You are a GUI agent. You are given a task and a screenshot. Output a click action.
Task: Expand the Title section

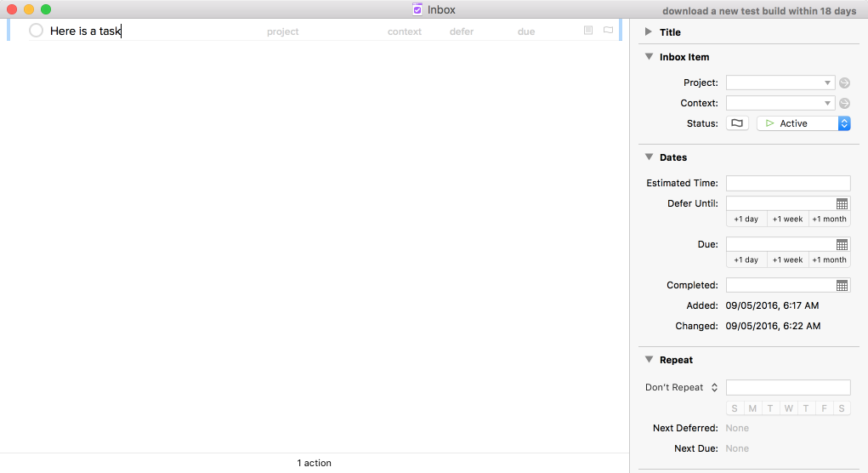[649, 32]
